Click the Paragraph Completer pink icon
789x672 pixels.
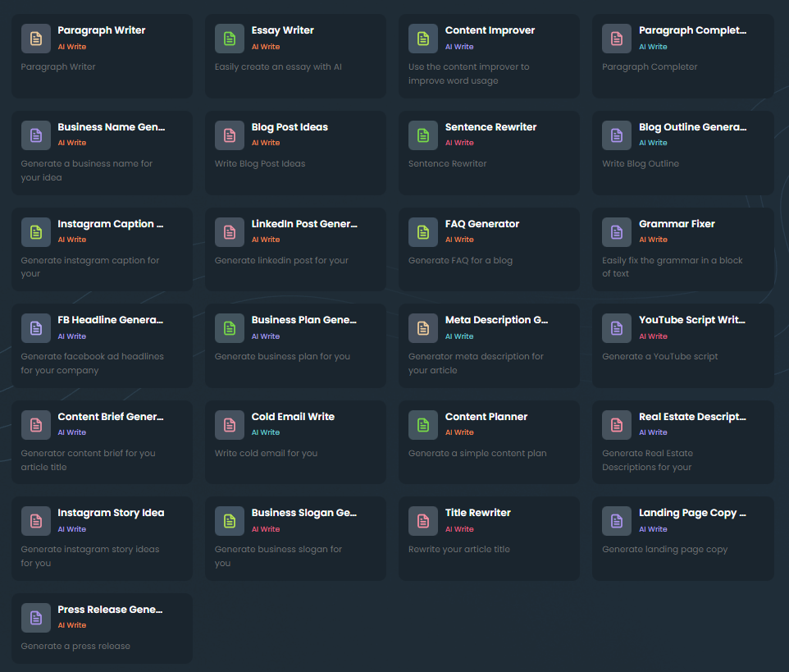[x=617, y=39]
